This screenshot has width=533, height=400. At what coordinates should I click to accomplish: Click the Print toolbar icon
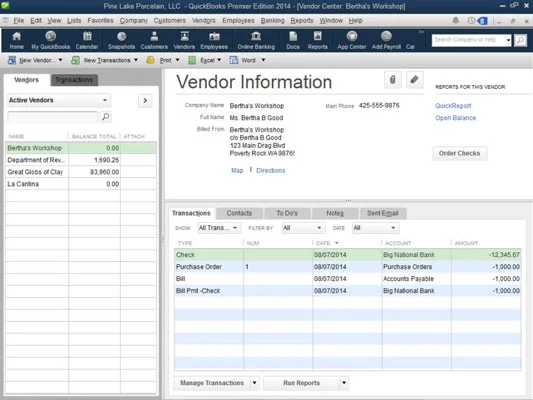pyautogui.click(x=150, y=60)
